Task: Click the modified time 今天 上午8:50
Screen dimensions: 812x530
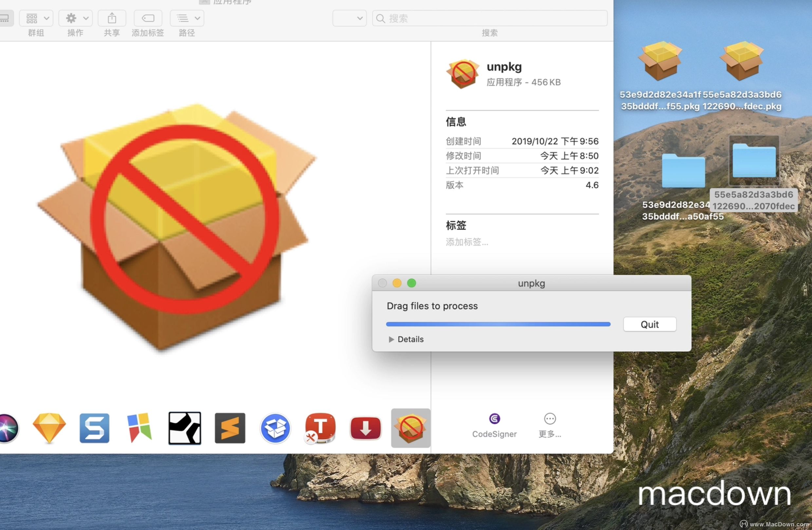Action: click(x=569, y=156)
